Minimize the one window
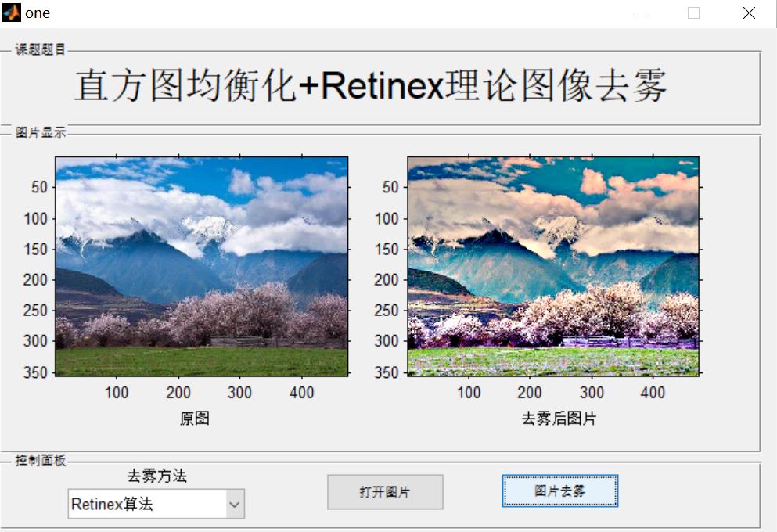This screenshot has width=777, height=532. 640,13
